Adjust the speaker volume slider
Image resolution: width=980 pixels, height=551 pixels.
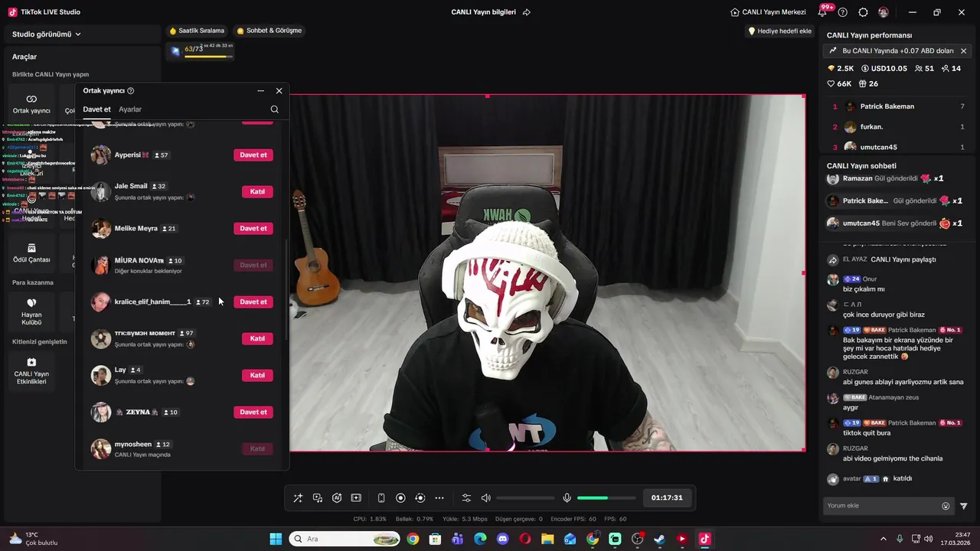click(x=525, y=498)
